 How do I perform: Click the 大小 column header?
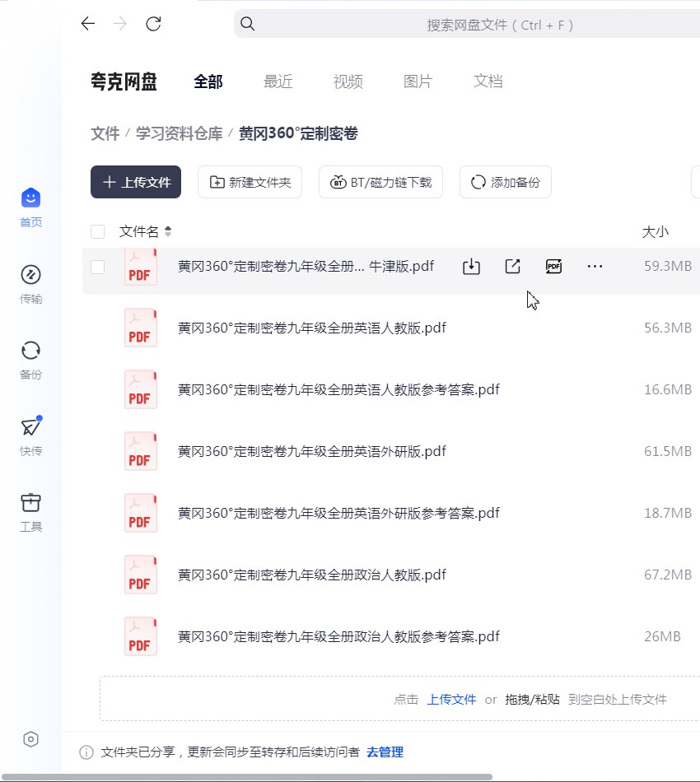coord(655,231)
